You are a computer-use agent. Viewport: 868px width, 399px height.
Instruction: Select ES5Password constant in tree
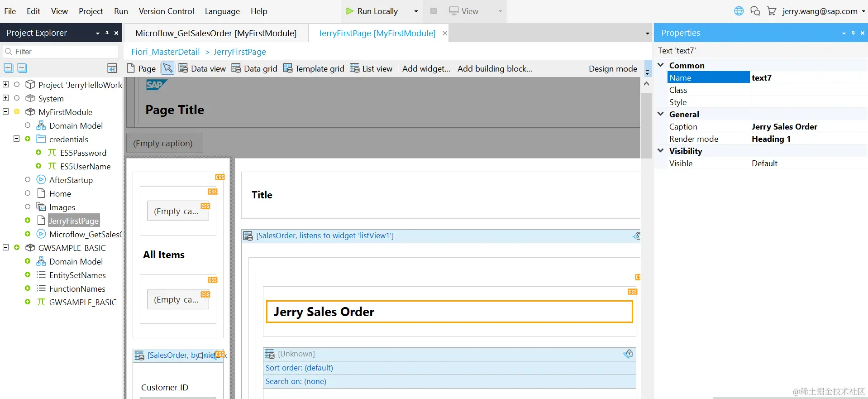coord(83,153)
